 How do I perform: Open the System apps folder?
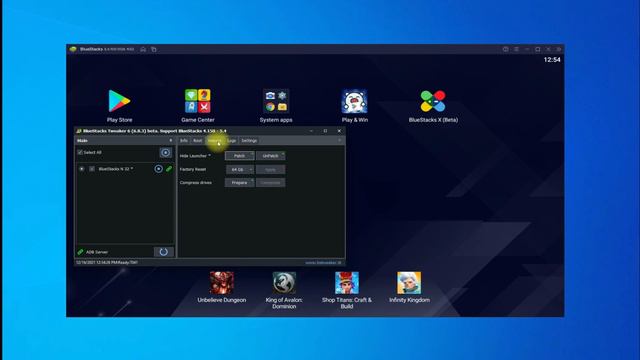pos(276,101)
